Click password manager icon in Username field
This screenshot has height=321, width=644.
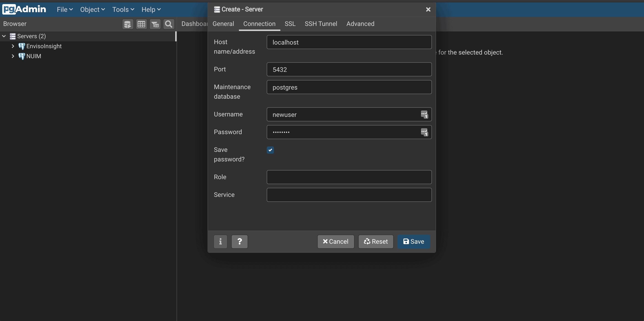pos(424,114)
